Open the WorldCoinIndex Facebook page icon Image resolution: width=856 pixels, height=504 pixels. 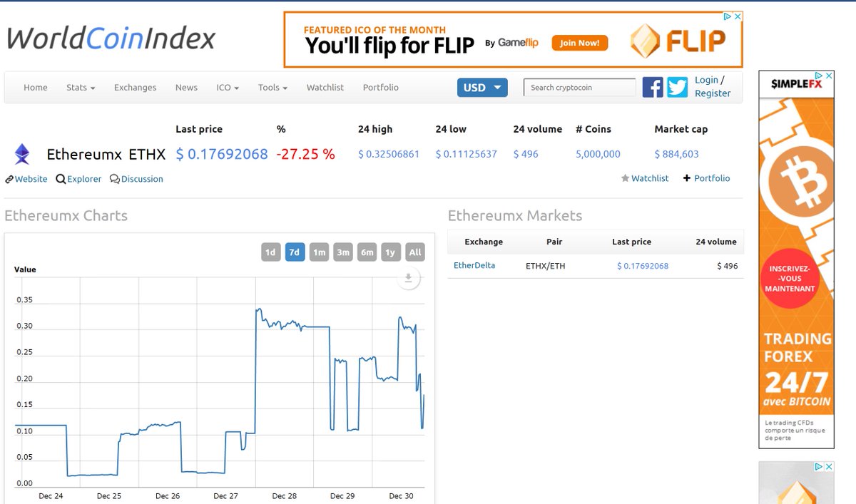point(653,87)
